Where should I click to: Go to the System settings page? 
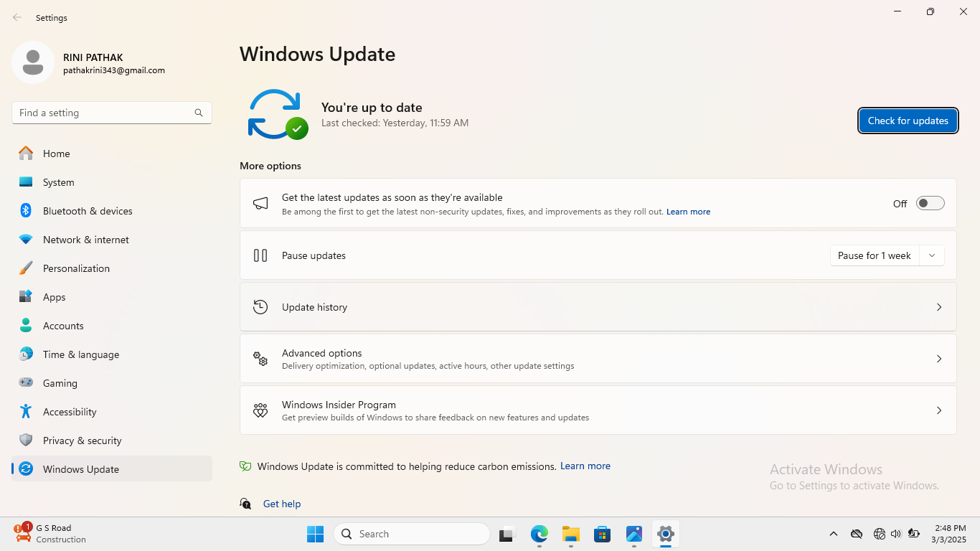coord(58,182)
